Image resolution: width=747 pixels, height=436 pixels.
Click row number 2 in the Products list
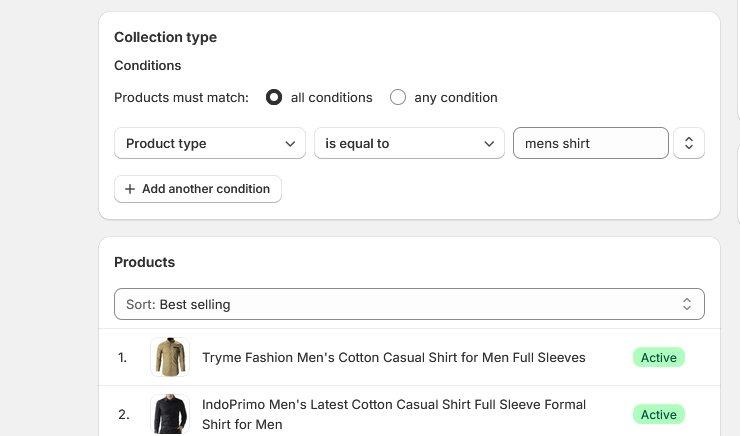[x=123, y=414]
